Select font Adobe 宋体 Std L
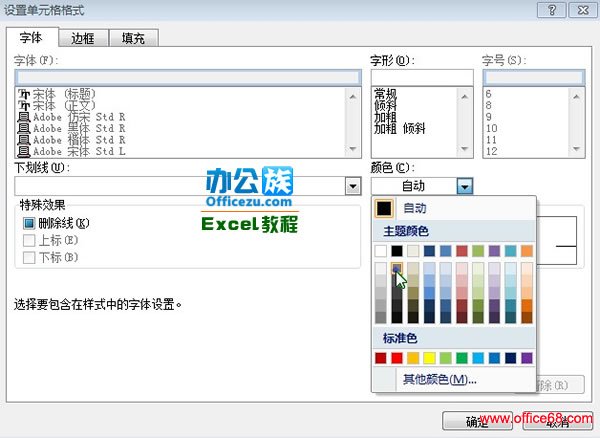Screen dimensions: 600x438 tap(72, 151)
